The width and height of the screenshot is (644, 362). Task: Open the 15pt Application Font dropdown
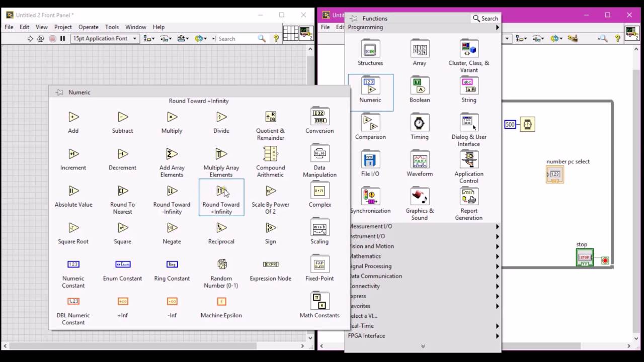click(105, 39)
